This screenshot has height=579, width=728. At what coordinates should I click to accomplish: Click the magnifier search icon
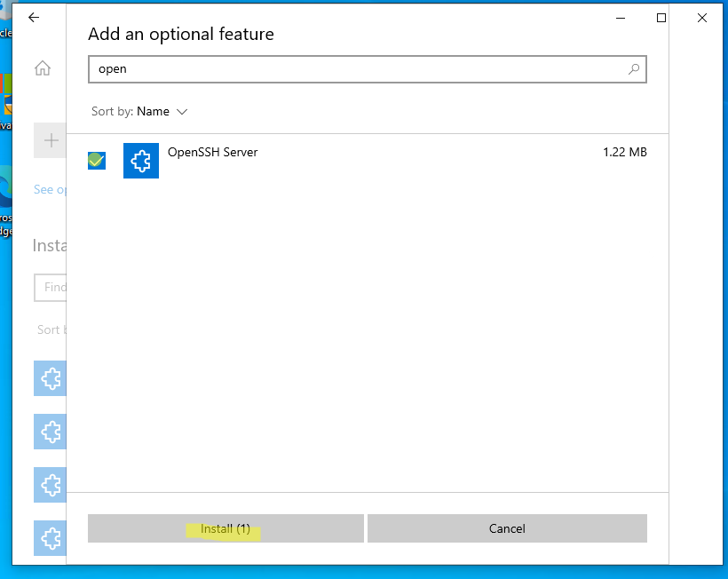click(x=634, y=69)
